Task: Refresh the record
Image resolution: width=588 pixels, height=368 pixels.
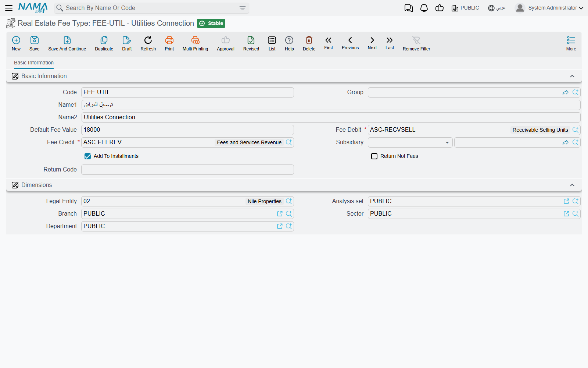Action: pos(148,43)
